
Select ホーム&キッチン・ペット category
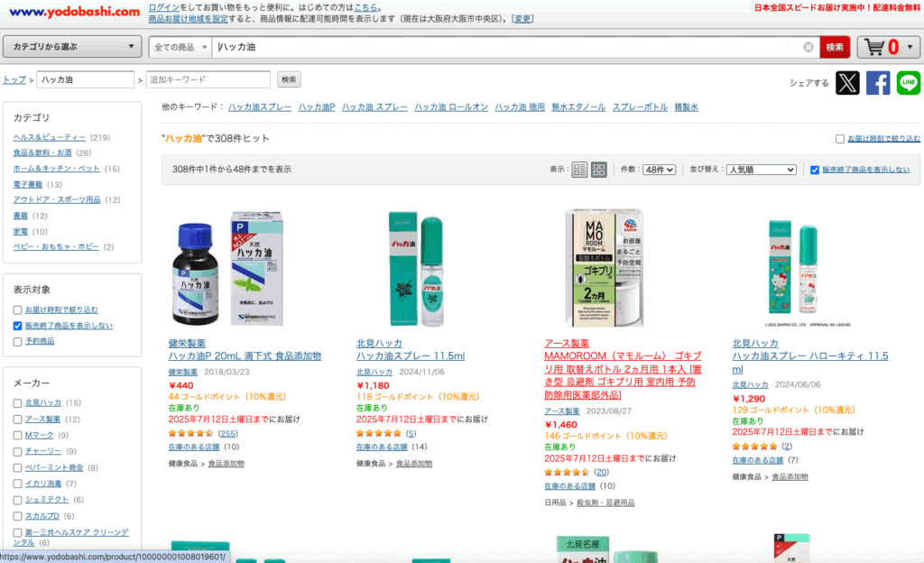[57, 169]
